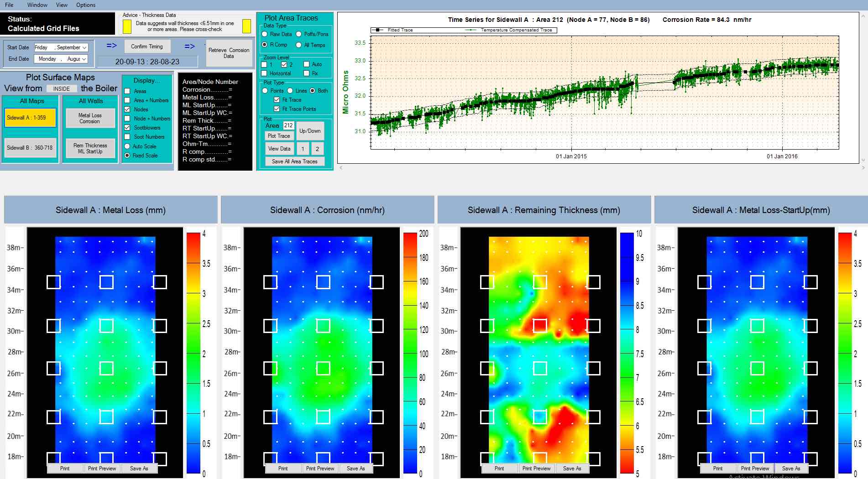Open the Window menu
Screen dimensions: 868x479
(x=37, y=5)
